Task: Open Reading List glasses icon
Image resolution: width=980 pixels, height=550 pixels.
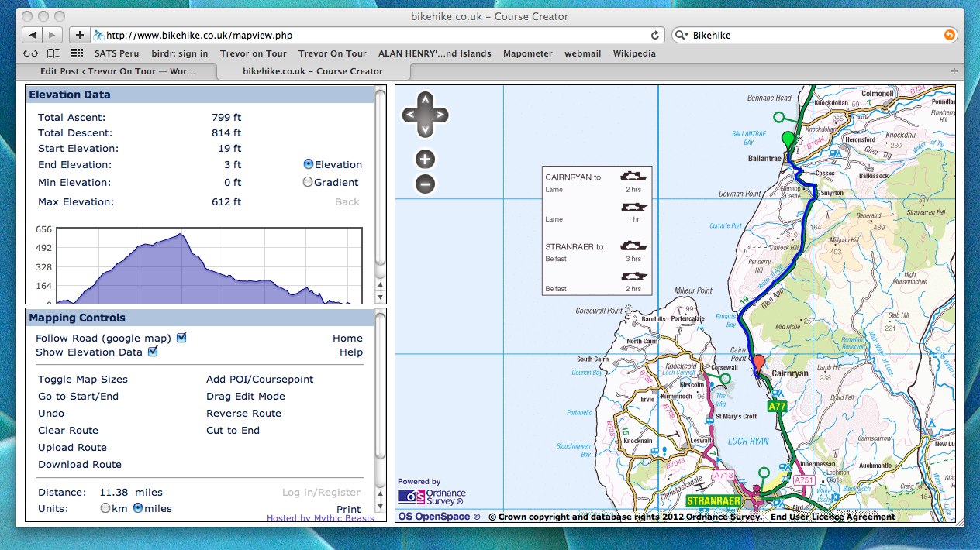Action: point(30,53)
